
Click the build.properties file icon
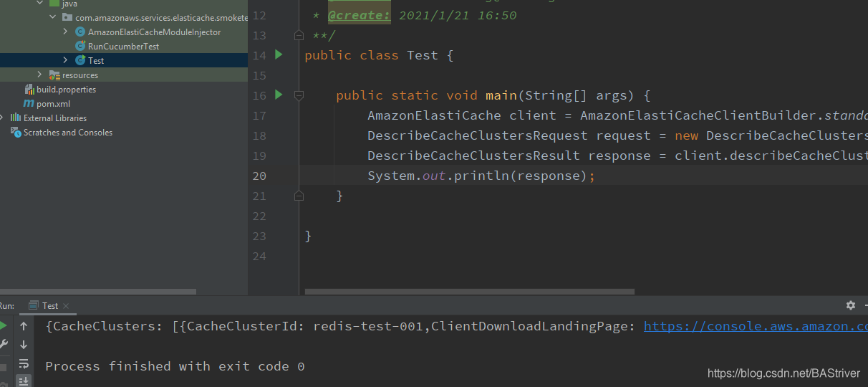(x=29, y=89)
